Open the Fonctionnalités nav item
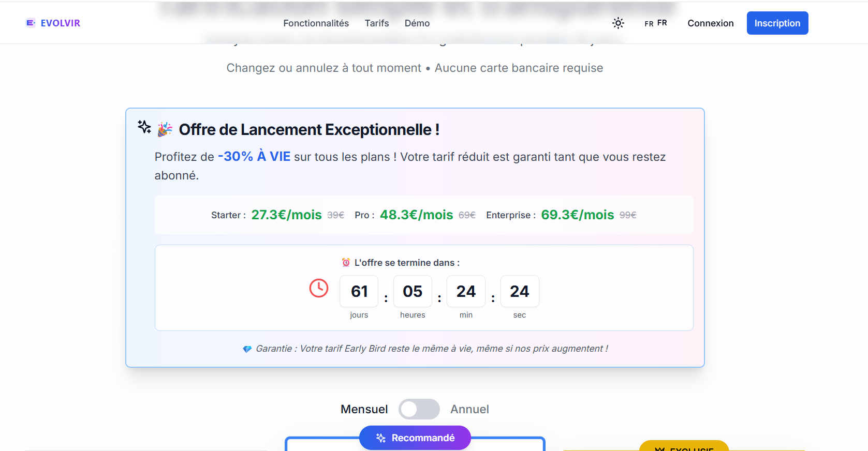 click(x=316, y=23)
